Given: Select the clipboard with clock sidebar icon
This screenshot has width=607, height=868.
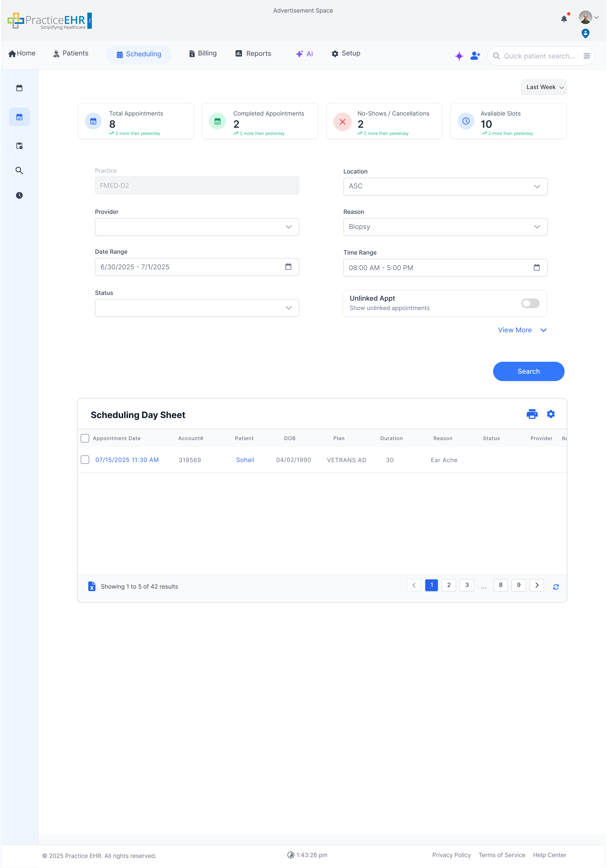Looking at the screenshot, I should point(19,146).
